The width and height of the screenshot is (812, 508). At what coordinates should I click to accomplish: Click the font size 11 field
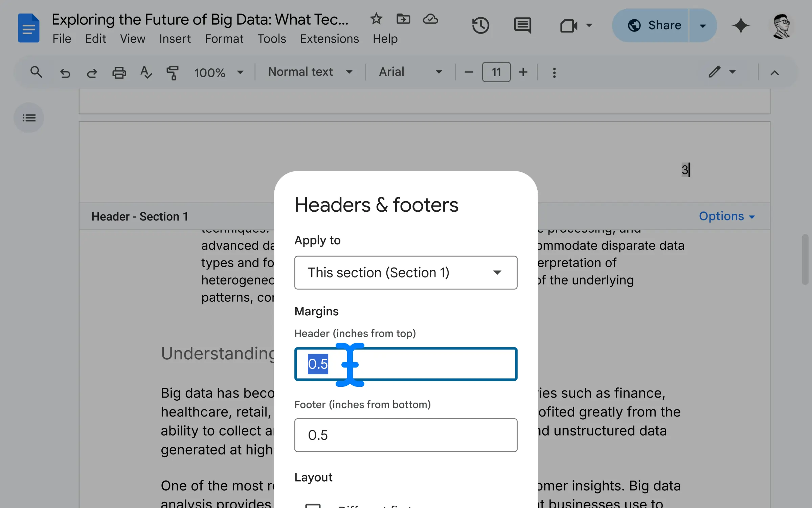tap(496, 72)
